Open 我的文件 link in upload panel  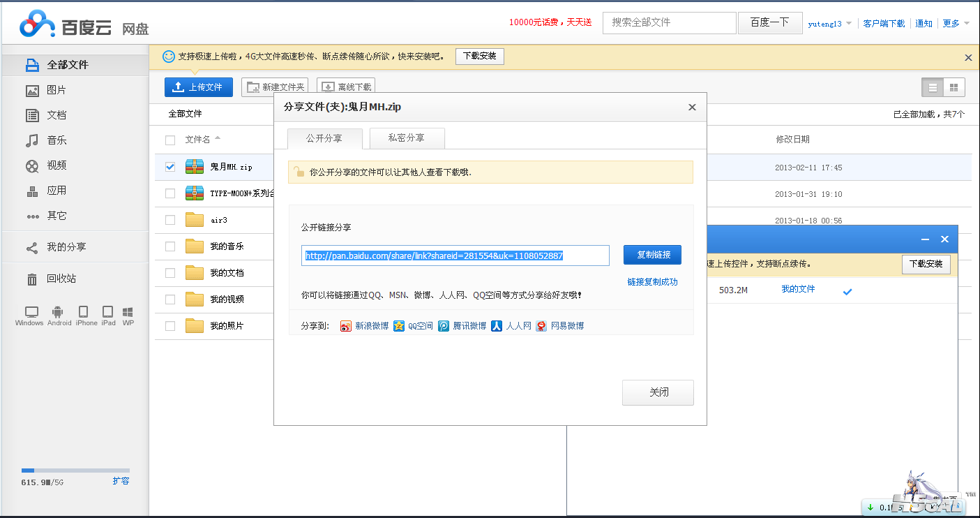click(798, 289)
